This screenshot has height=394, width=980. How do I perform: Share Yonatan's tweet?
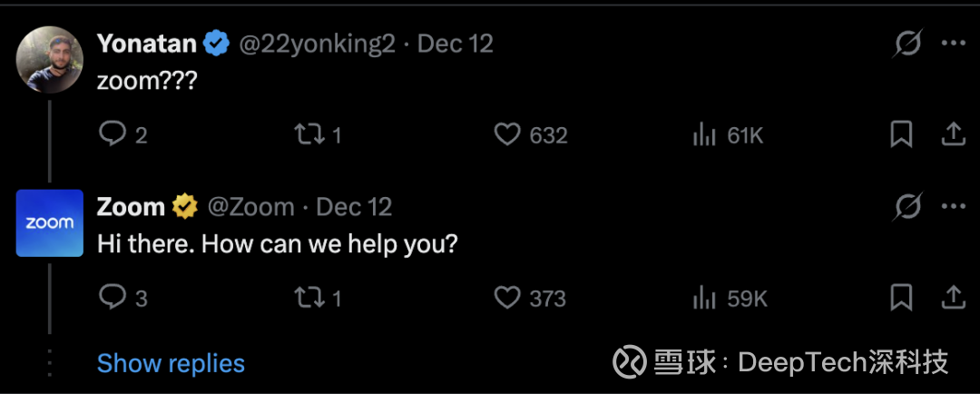tap(953, 135)
